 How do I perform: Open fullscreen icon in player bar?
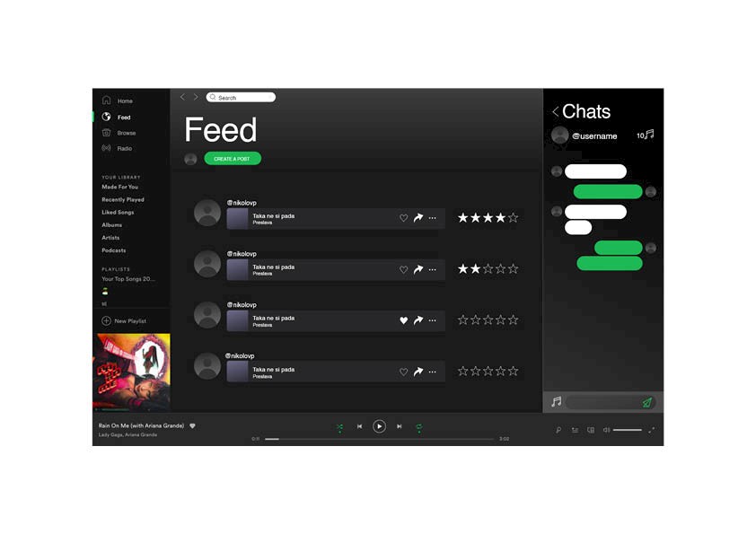(651, 430)
